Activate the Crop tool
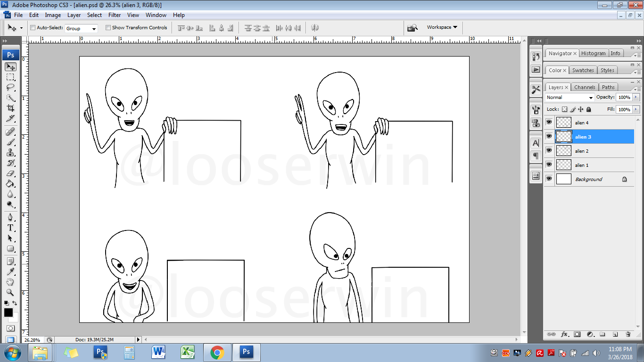 pyautogui.click(x=10, y=108)
